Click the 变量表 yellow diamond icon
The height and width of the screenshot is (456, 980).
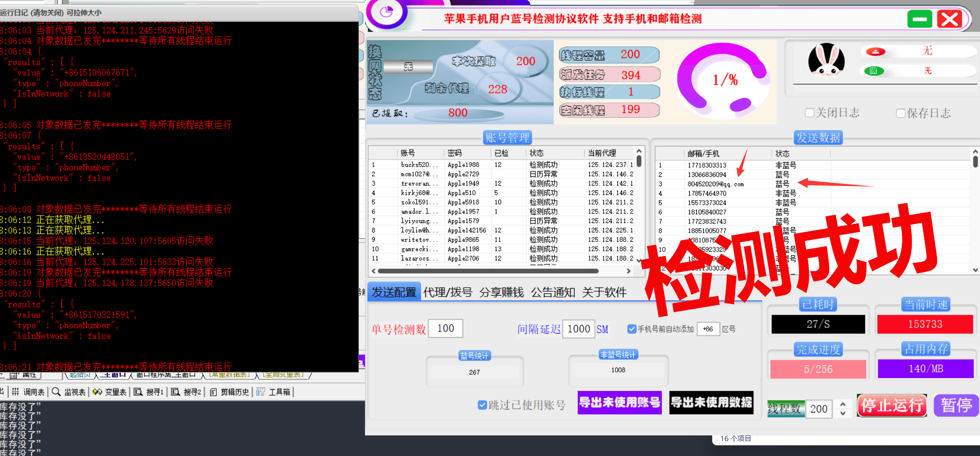[x=97, y=392]
